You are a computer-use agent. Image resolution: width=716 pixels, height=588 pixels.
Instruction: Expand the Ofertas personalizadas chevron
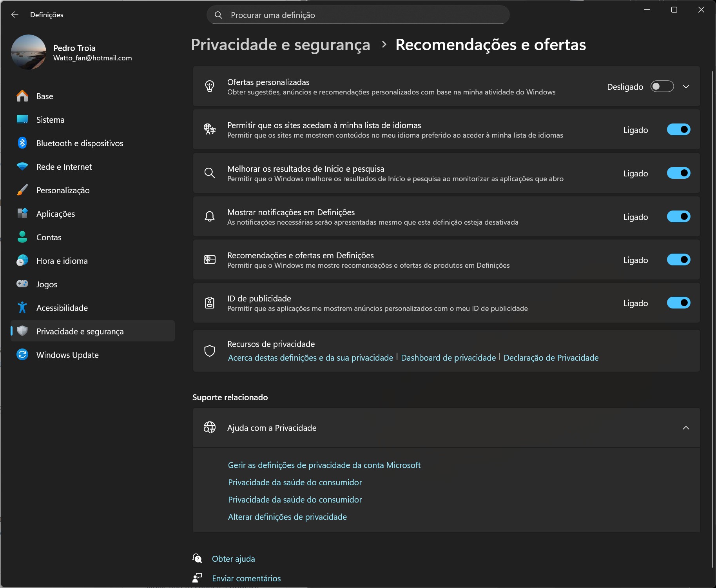pyautogui.click(x=687, y=86)
